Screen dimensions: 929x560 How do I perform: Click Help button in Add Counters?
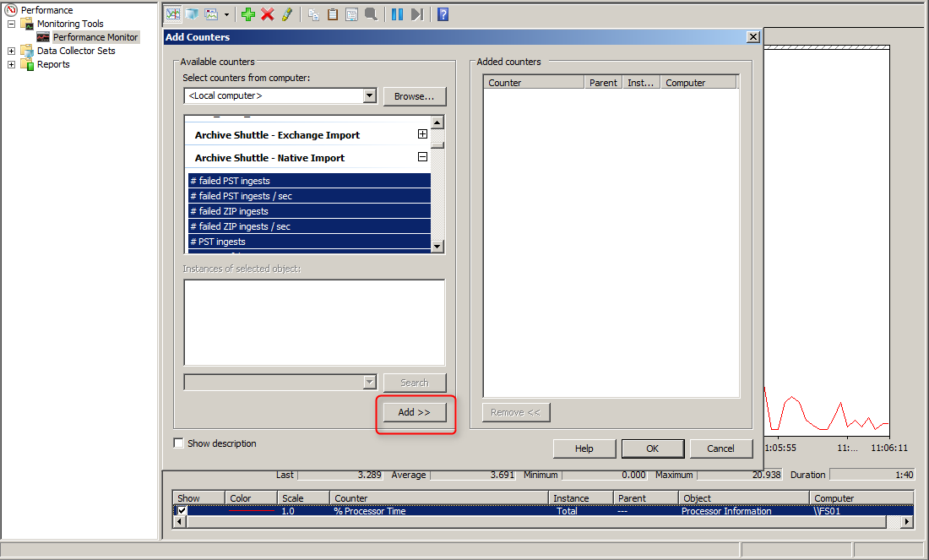(584, 449)
